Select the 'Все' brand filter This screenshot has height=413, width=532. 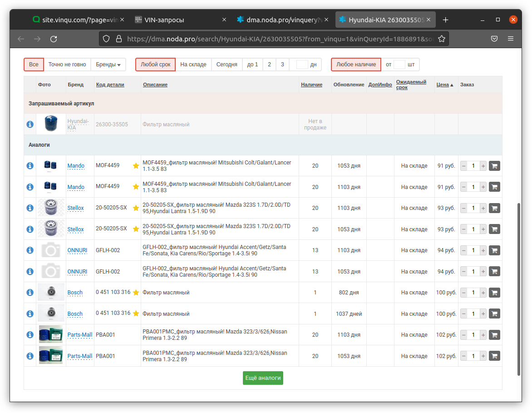(x=34, y=65)
